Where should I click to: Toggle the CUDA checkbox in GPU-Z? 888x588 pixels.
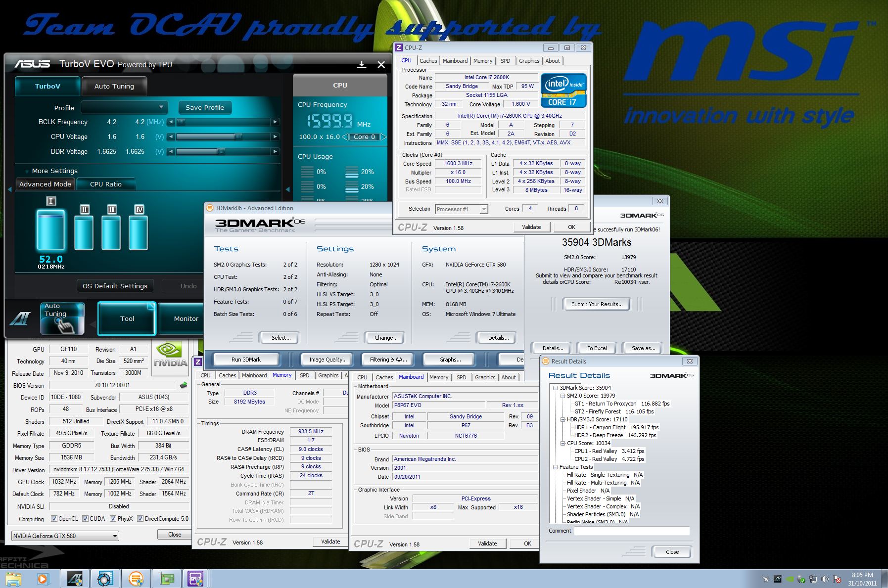point(86,519)
